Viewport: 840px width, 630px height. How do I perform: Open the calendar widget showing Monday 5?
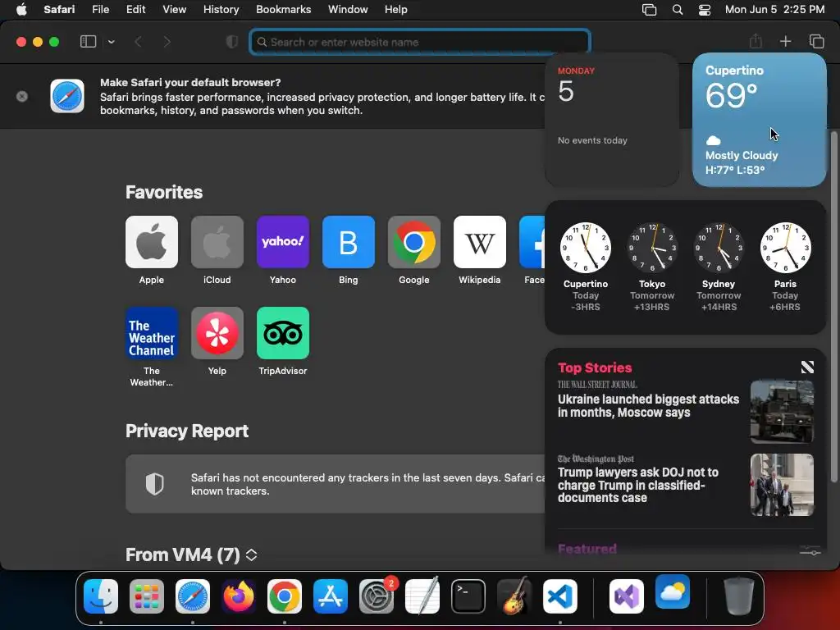(x=612, y=120)
